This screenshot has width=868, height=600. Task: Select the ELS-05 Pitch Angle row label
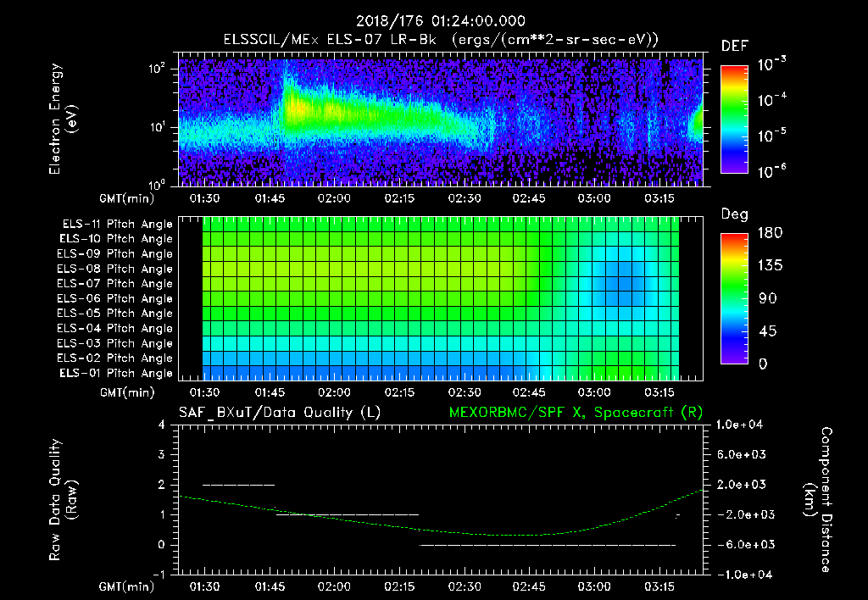click(114, 314)
